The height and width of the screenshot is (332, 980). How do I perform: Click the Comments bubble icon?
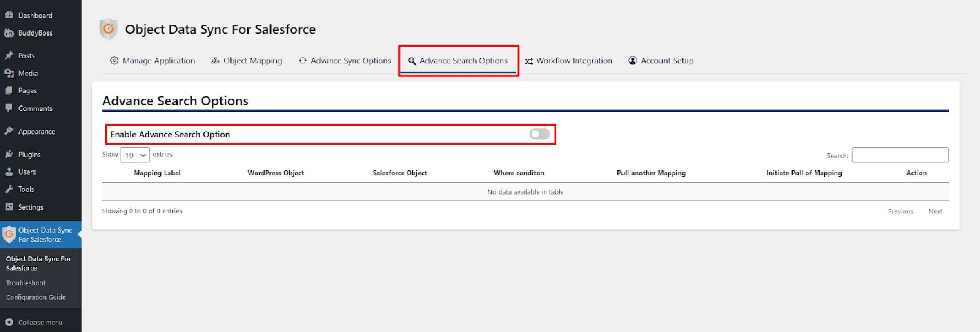point(9,108)
